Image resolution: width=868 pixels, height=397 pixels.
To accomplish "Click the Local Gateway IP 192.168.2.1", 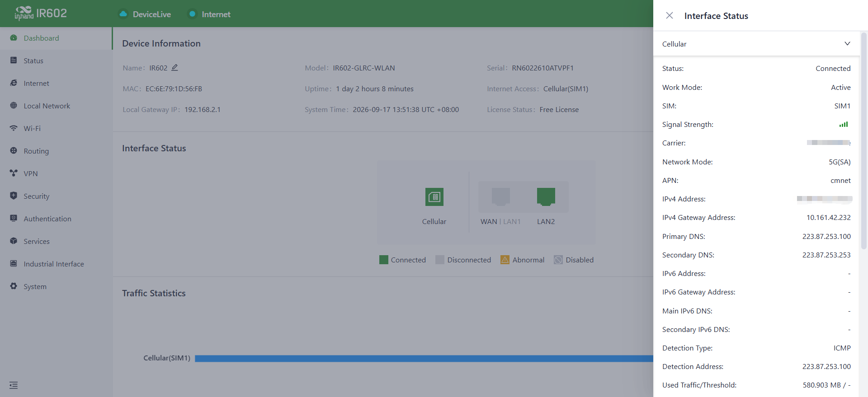I will (203, 110).
